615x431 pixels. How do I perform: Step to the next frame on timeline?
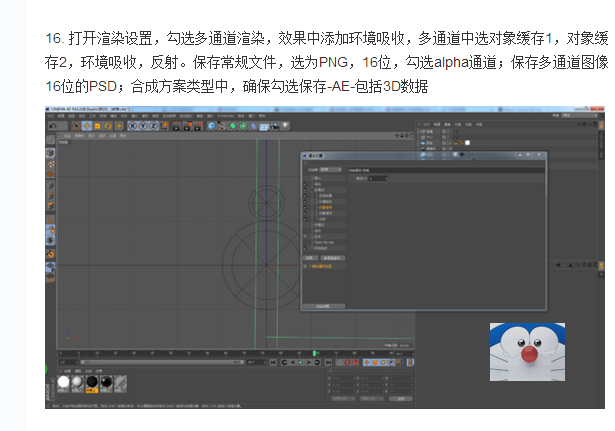pos(309,362)
